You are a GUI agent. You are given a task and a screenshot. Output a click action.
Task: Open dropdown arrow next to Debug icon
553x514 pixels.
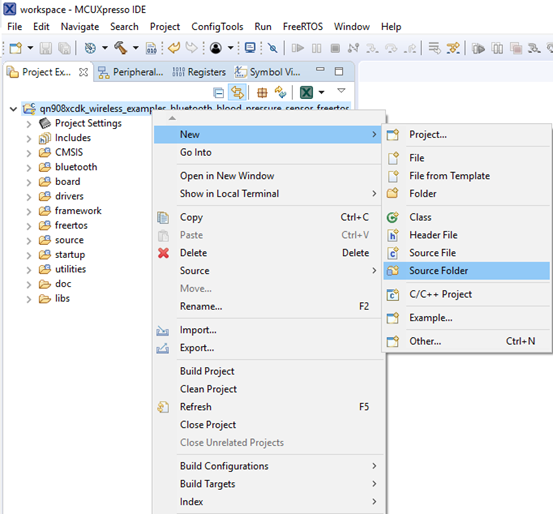(x=105, y=48)
